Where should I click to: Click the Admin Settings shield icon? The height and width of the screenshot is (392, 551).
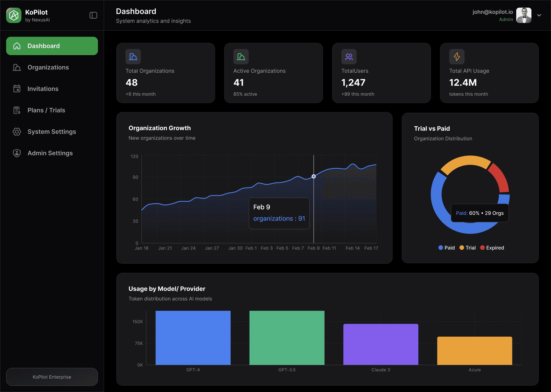pos(17,153)
